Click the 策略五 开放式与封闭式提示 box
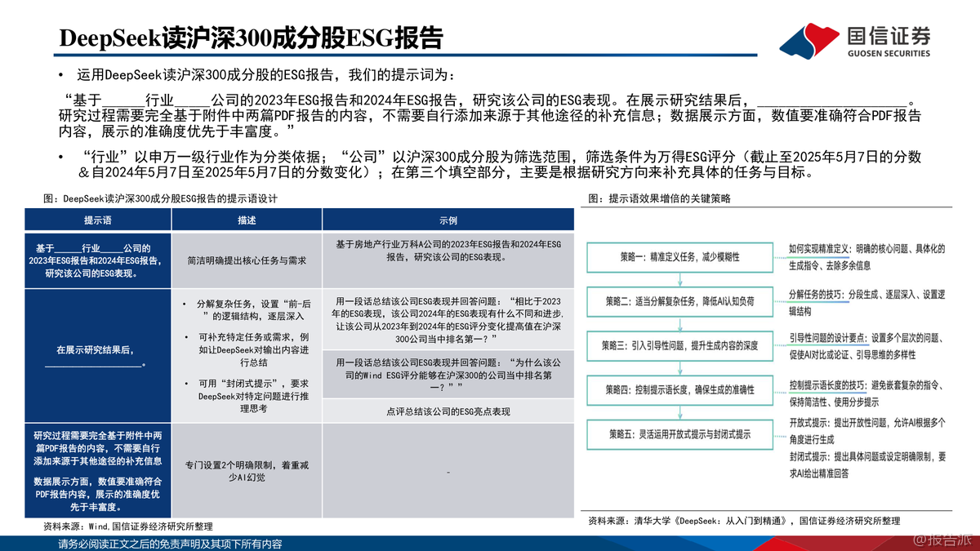The image size is (980, 551). click(679, 433)
